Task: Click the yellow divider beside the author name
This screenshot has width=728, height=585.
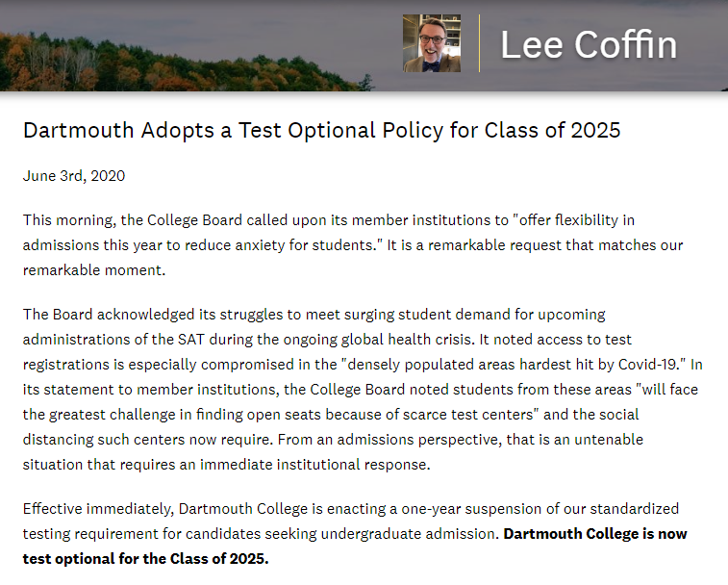Action: 479,43
